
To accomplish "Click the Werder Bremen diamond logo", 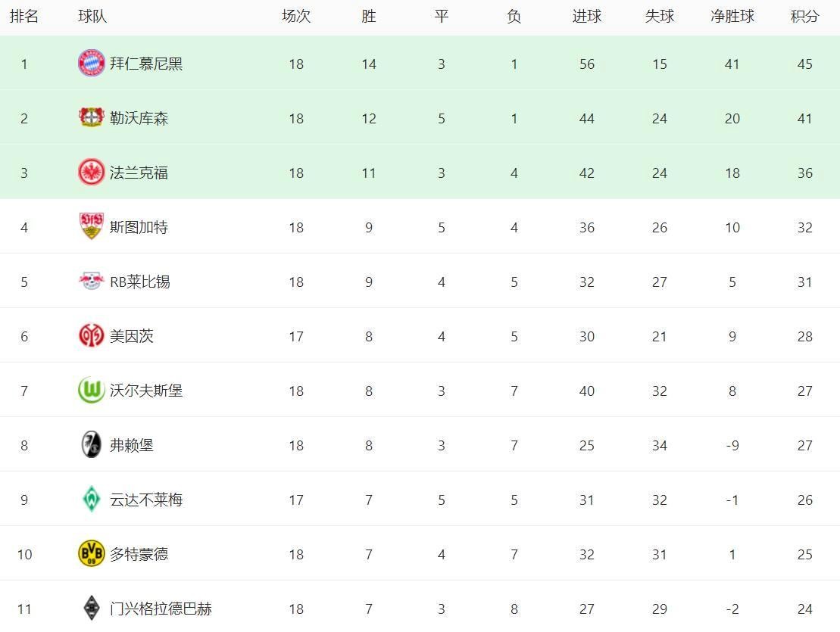I will [x=91, y=500].
